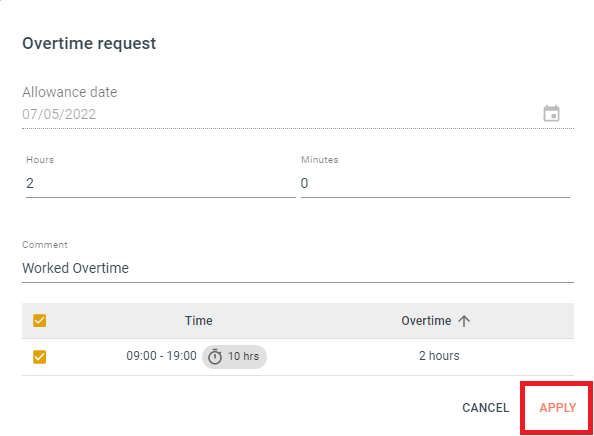Focus the Hours input showing 2
The width and height of the screenshot is (594, 436).
(161, 183)
